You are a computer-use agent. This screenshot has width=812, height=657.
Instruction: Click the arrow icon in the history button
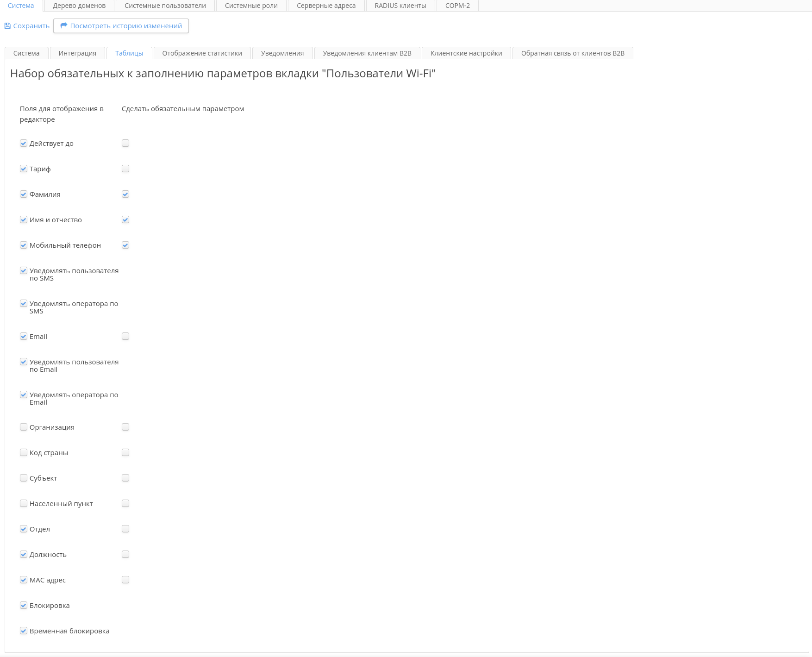pyautogui.click(x=64, y=25)
